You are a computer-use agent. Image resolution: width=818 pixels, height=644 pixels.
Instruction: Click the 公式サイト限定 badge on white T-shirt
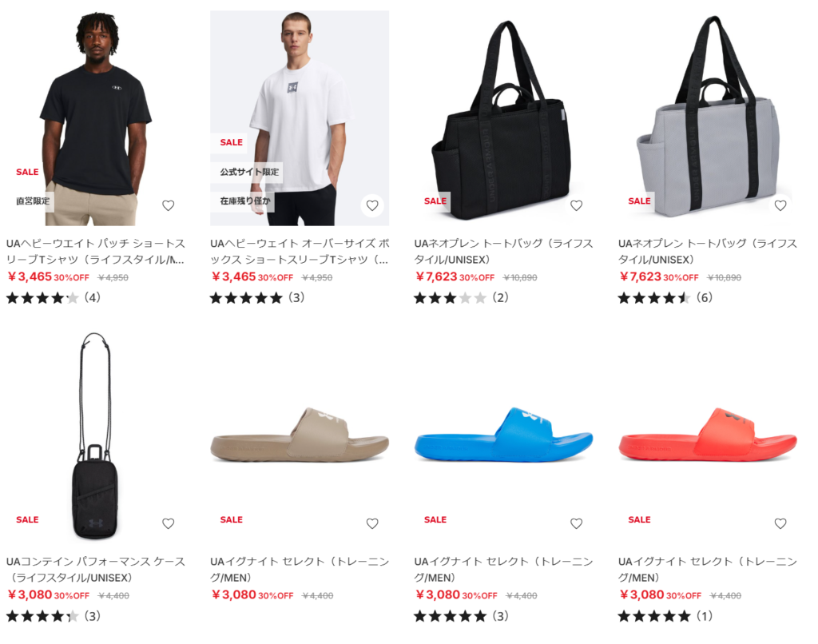[x=249, y=172]
